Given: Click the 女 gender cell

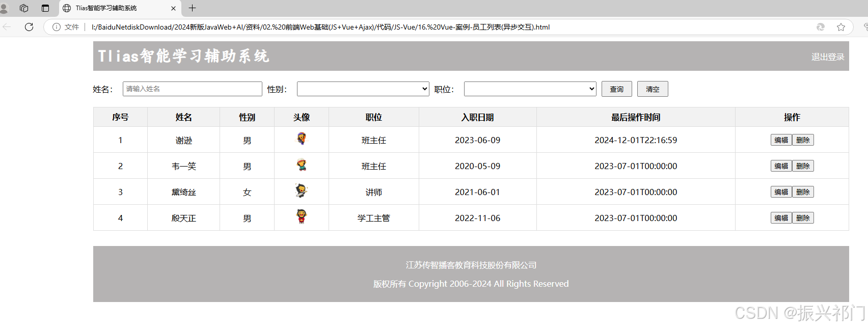Looking at the screenshot, I should pos(247,192).
